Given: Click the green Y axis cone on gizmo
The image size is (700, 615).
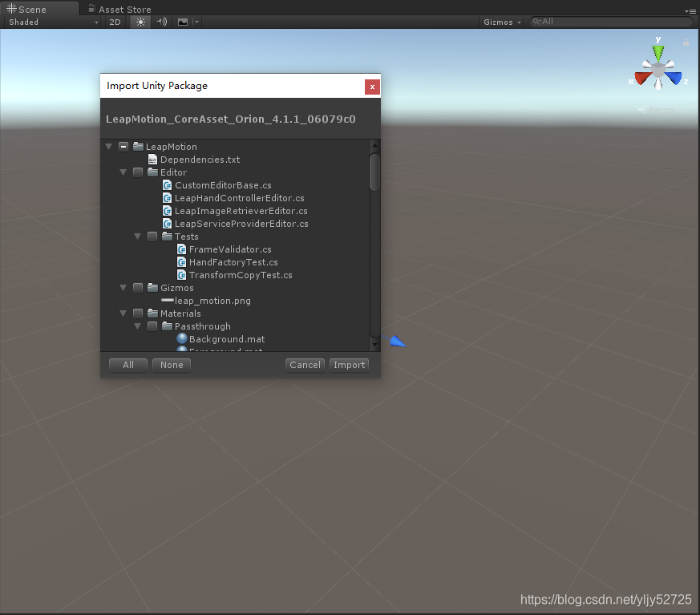Looking at the screenshot, I should point(658,53).
